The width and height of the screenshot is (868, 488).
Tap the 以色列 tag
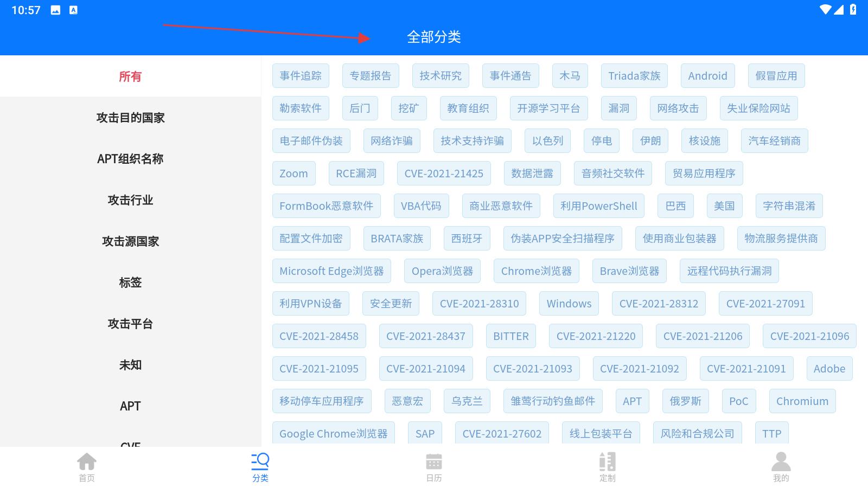click(548, 141)
